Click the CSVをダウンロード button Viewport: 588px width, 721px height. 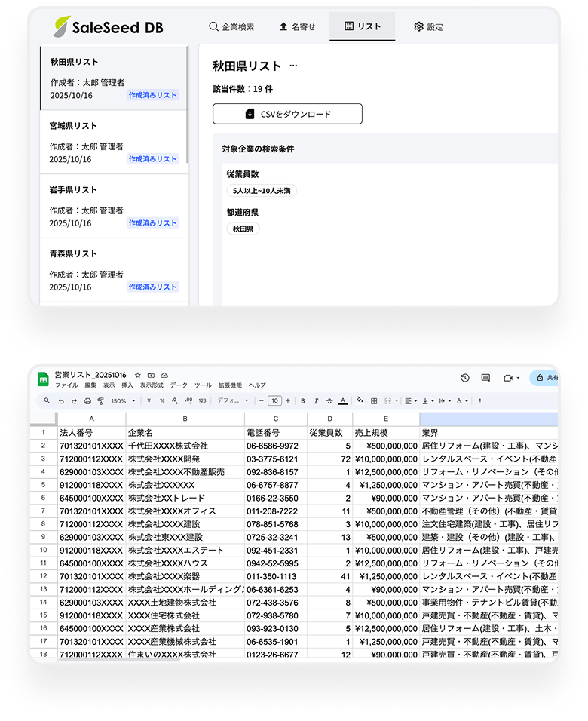tap(287, 114)
